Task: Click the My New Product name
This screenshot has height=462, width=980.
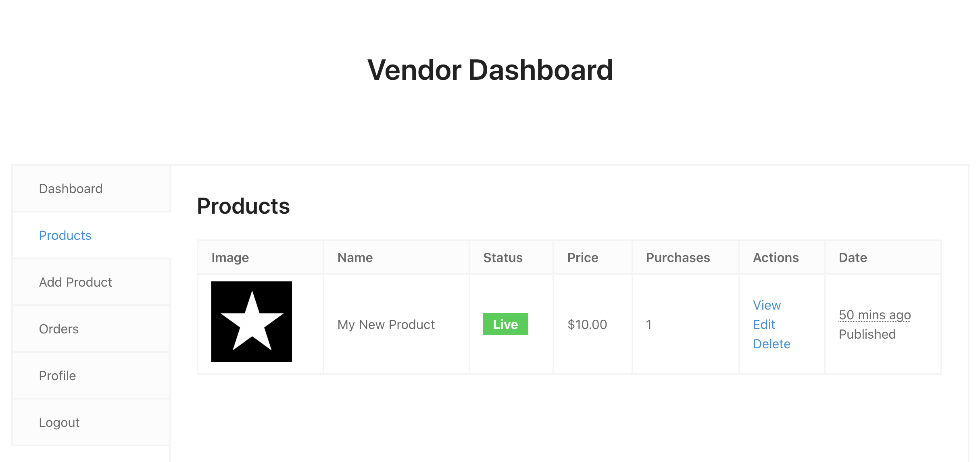Action: 386,325
